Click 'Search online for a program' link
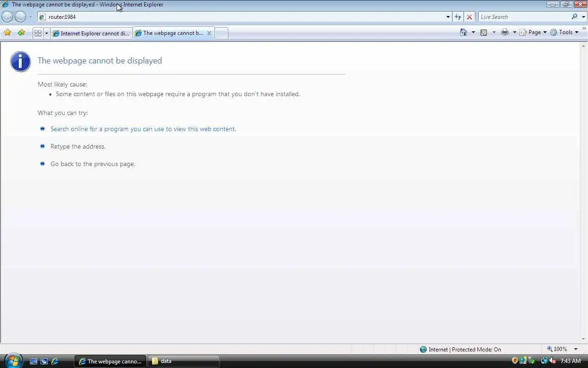The height and width of the screenshot is (368, 588). [143, 129]
